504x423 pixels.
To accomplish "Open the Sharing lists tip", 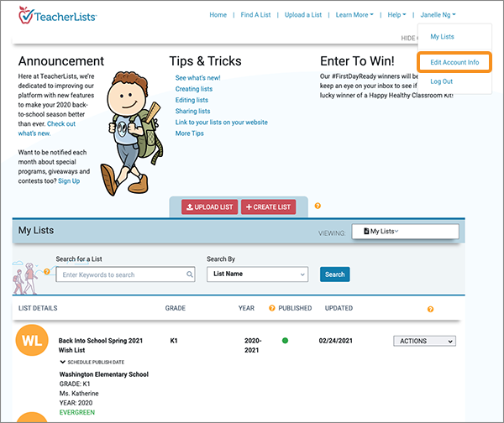I will (192, 111).
